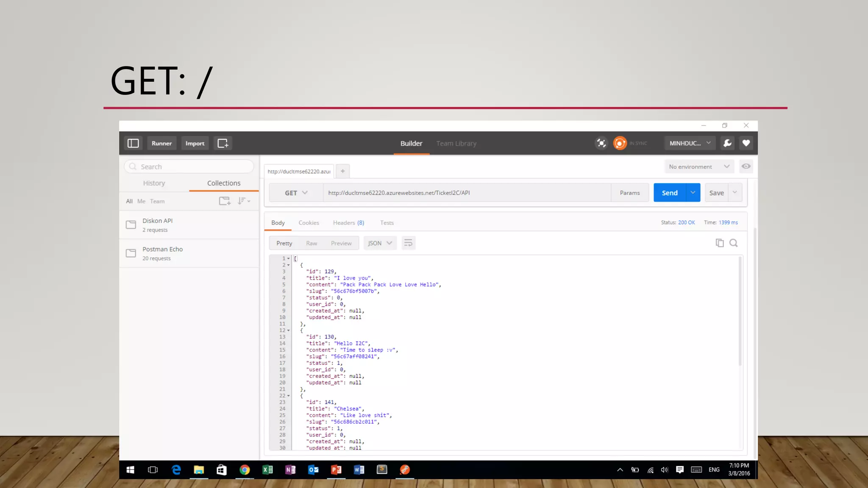
Task: Collapse JSON object at line 12
Action: 289,330
